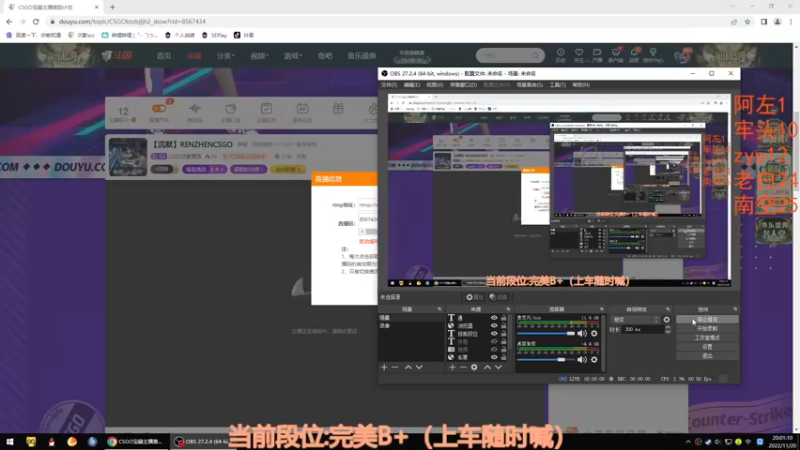Move the source up with the sources up arrow
The height and width of the screenshot is (450, 800).
pyautogui.click(x=488, y=367)
